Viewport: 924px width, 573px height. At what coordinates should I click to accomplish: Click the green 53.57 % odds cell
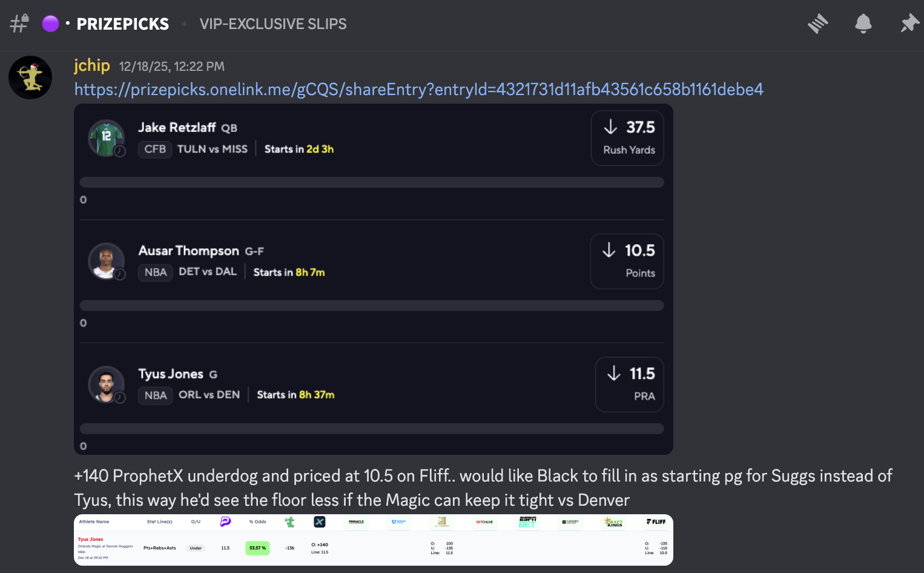point(257,548)
